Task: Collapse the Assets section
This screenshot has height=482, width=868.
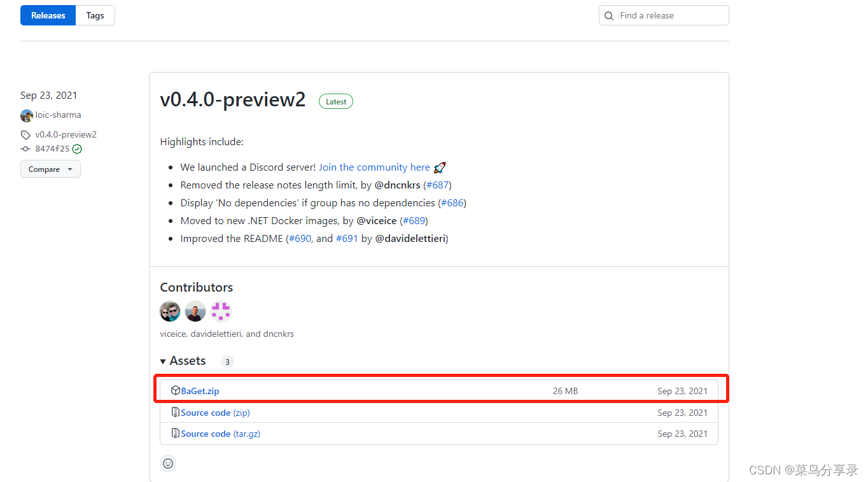Action: point(183,361)
